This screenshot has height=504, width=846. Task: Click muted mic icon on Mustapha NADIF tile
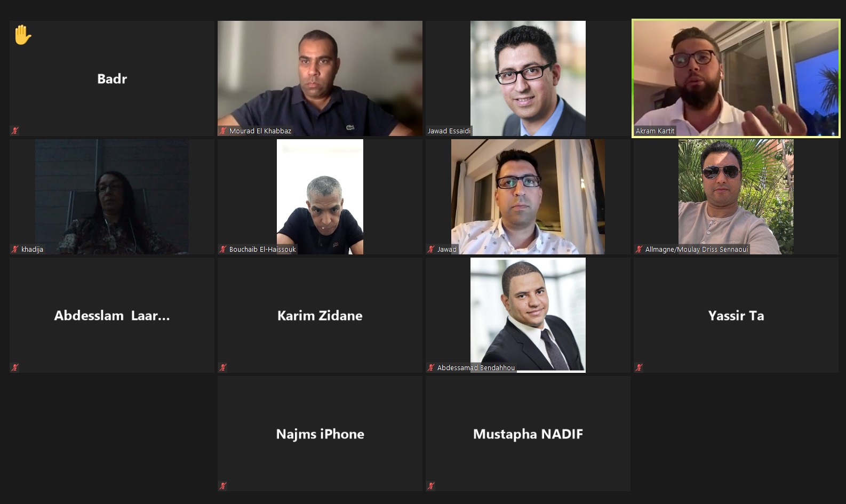coord(431,486)
